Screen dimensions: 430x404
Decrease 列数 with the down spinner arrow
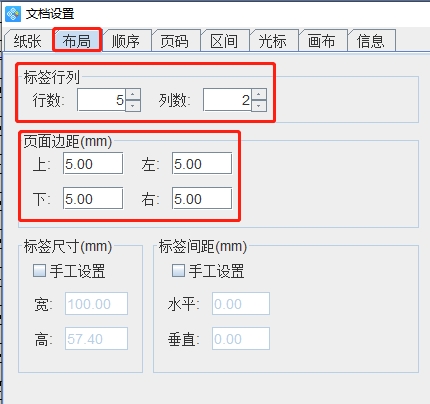(259, 105)
